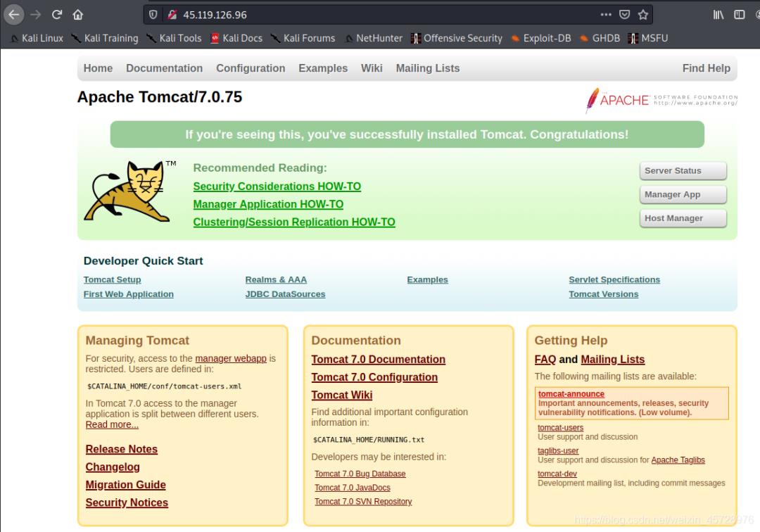This screenshot has width=760, height=532.
Task: Toggle the sidebar view icon
Action: coord(739,15)
